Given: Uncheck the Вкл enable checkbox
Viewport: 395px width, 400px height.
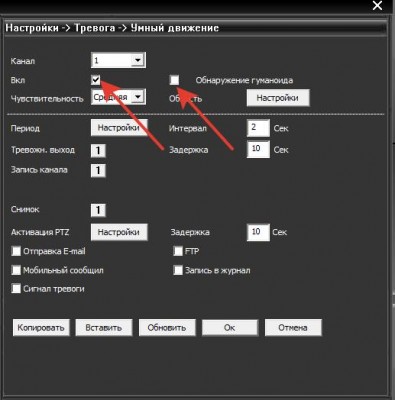Looking at the screenshot, I should click(x=96, y=80).
